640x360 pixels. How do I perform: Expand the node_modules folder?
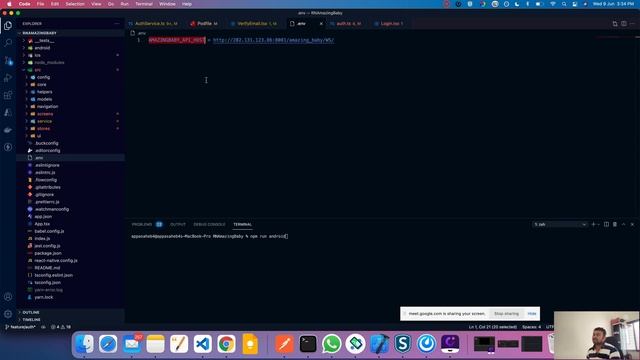click(49, 62)
